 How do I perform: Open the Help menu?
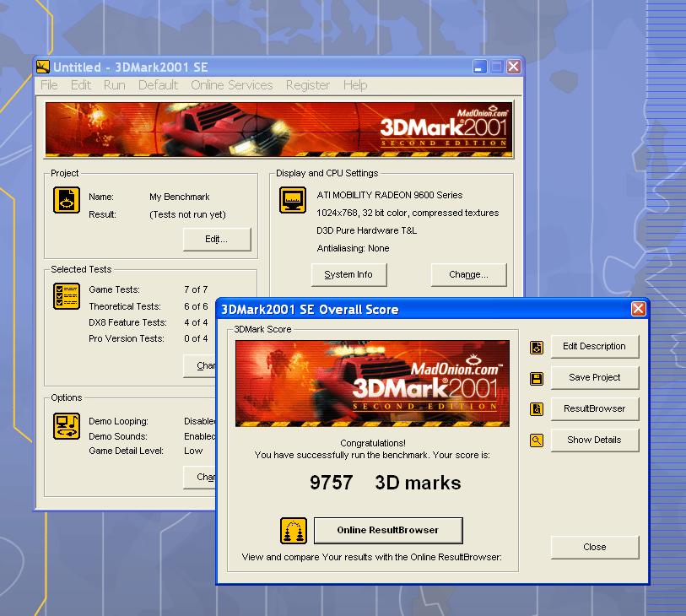pos(354,85)
